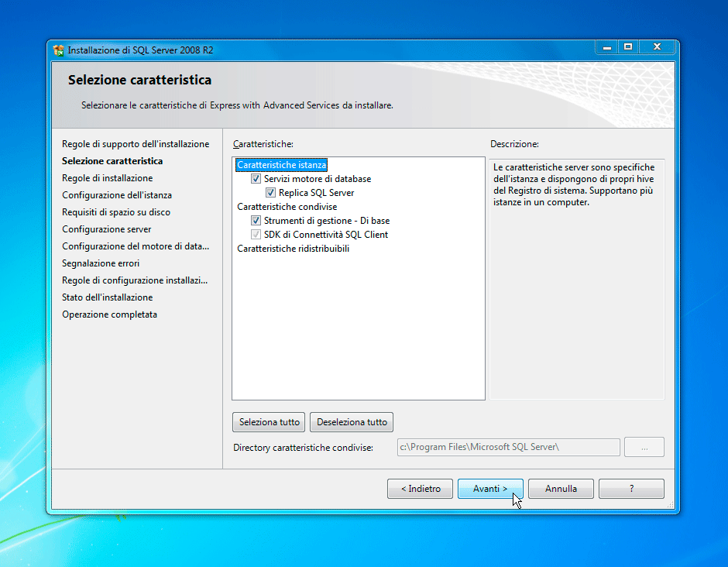This screenshot has width=728, height=567.
Task: Select Regole di configurazione installazi... step
Action: click(x=135, y=280)
